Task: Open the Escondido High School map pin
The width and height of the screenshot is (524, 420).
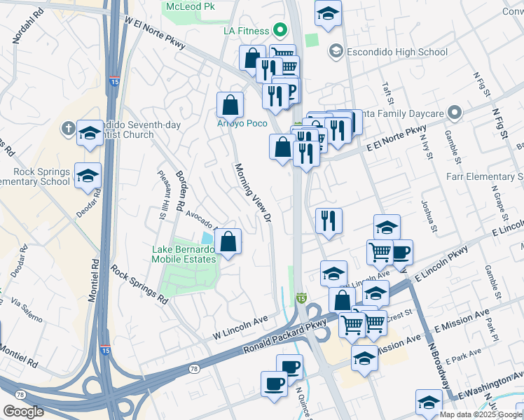Action: click(335, 51)
